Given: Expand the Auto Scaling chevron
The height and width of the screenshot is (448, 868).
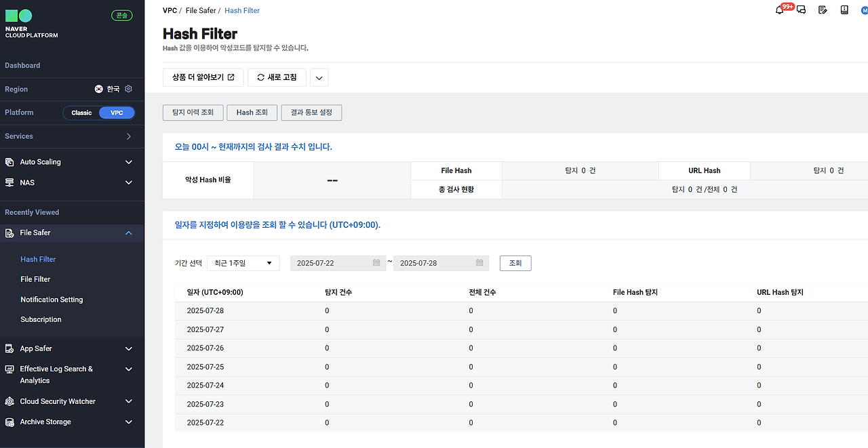Looking at the screenshot, I should 129,162.
